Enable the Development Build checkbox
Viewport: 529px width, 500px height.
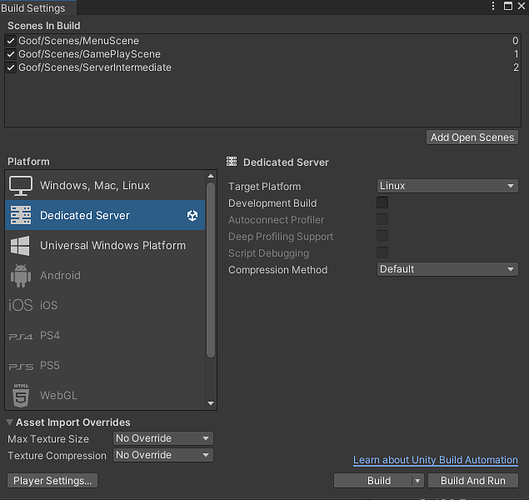[x=382, y=203]
